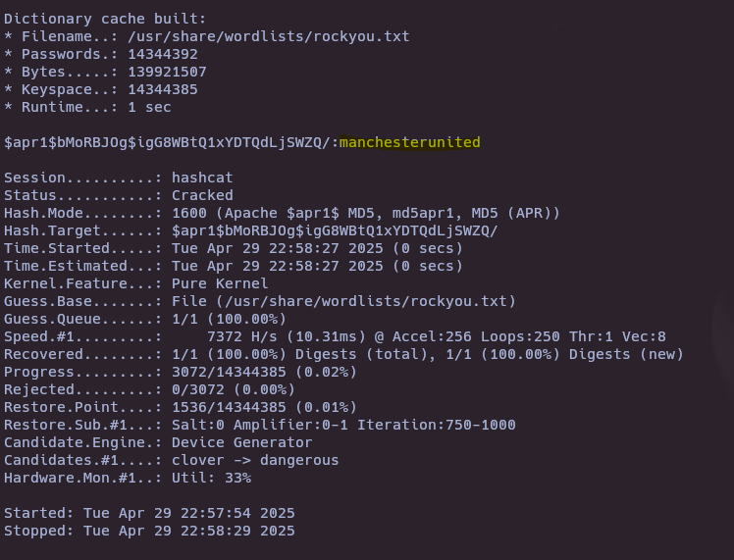Click the Candidates clover -> dangerous text
This screenshot has height=560, width=734.
click(255, 460)
